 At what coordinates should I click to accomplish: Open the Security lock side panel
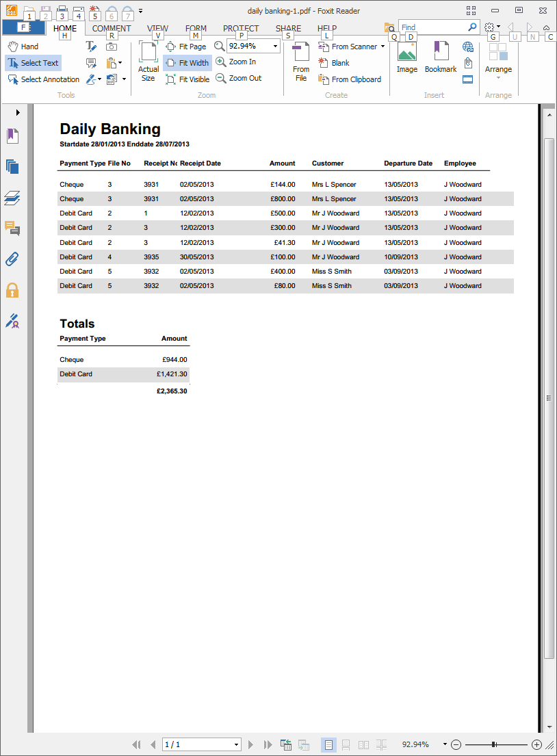(12, 290)
